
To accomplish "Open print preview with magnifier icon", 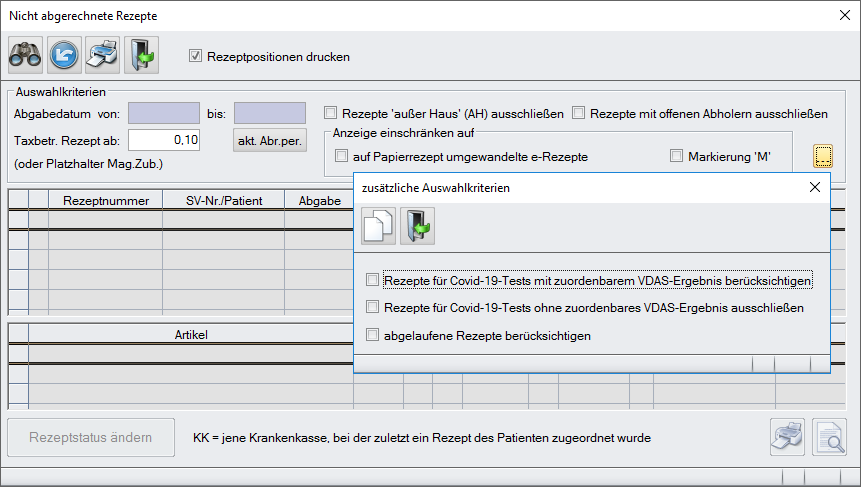I will 829,436.
